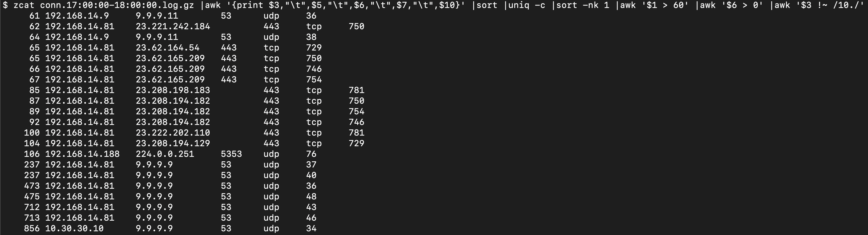Click the awk '$6 > 0' filter

[730, 5]
